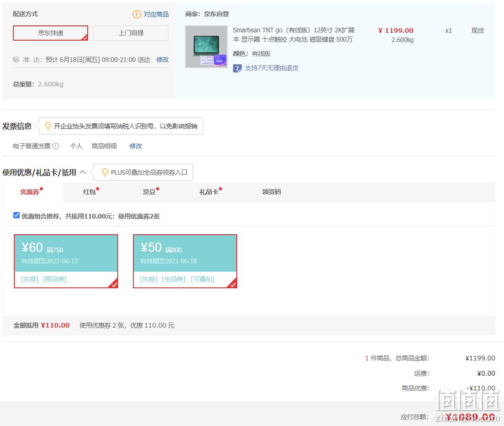Image resolution: width=504 pixels, height=426 pixels.
Task: Click the orange warning icon beside 对应商品
Action: (x=137, y=14)
